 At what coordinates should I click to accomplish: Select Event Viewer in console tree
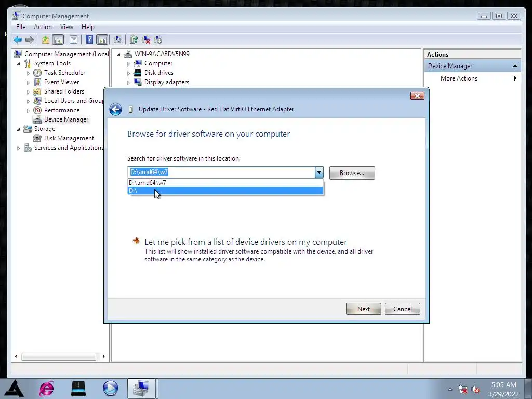click(61, 82)
